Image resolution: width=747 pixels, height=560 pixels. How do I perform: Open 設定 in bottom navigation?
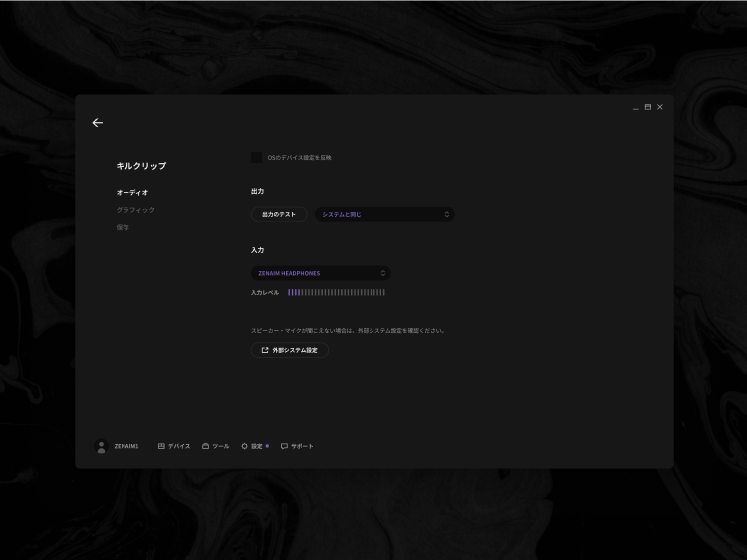255,446
